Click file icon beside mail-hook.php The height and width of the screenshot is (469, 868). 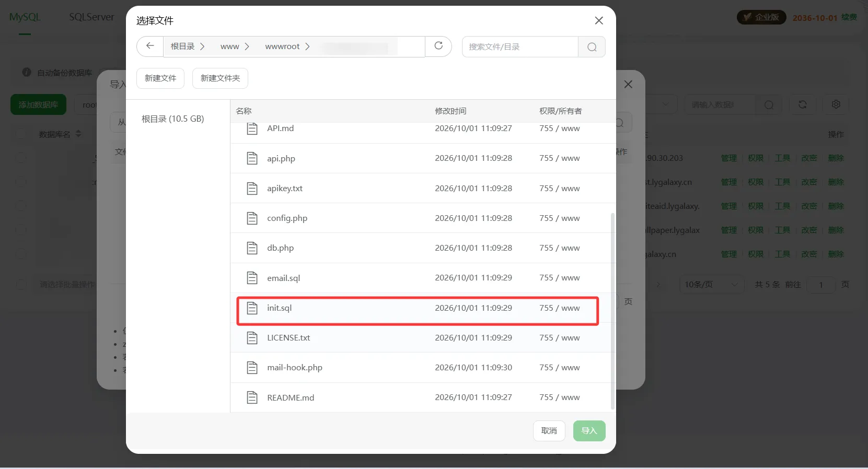point(252,368)
